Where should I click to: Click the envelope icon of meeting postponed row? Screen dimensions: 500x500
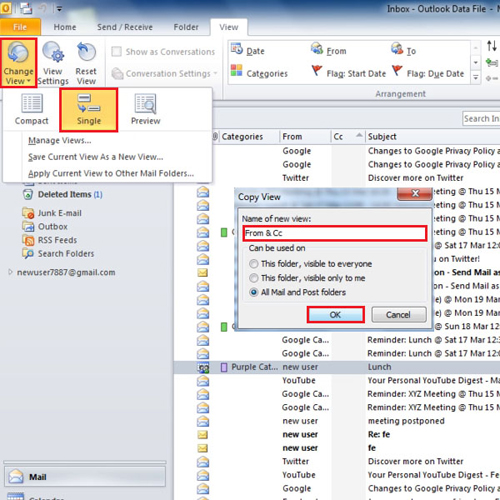pos(203,421)
